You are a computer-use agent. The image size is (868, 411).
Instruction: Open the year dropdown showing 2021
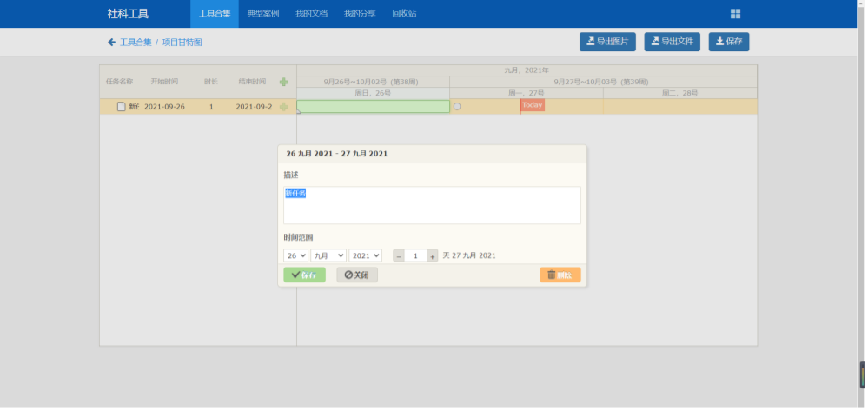pos(367,256)
